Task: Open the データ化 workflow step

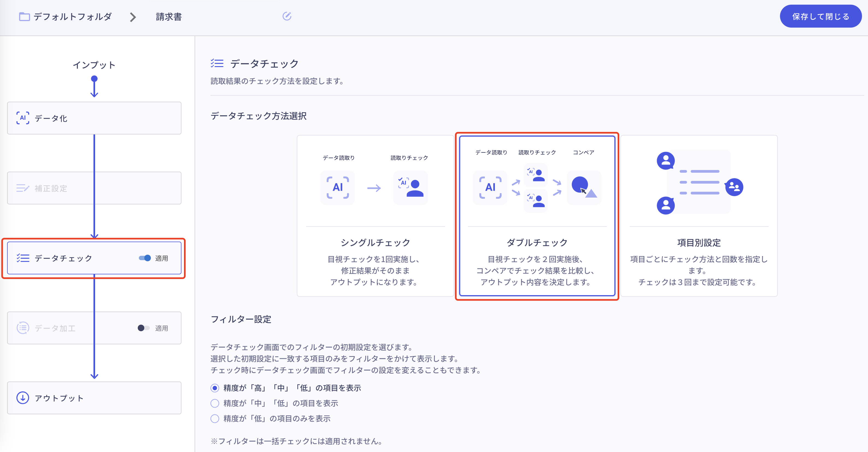Action: pyautogui.click(x=94, y=118)
